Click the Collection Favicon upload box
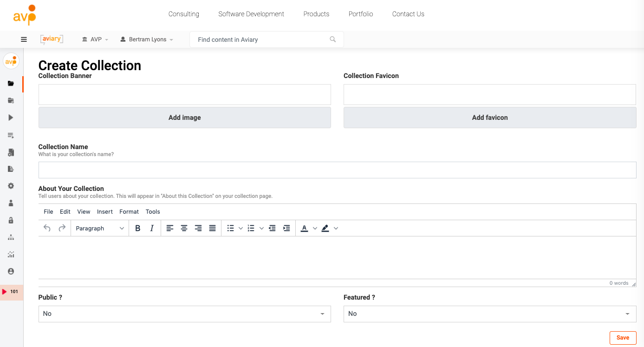 [490, 94]
